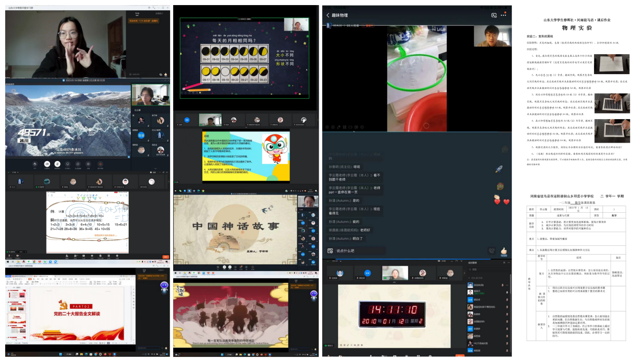This screenshot has height=362, width=644.
Task: Click the 09-19 full moon cell
Action: [x=225, y=73]
